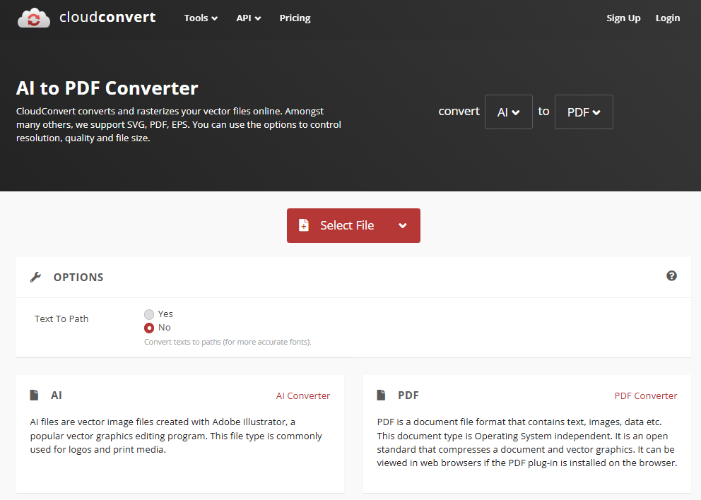The width and height of the screenshot is (701, 500).
Task: Click the file-plus icon in Select File
Action: tap(304, 225)
